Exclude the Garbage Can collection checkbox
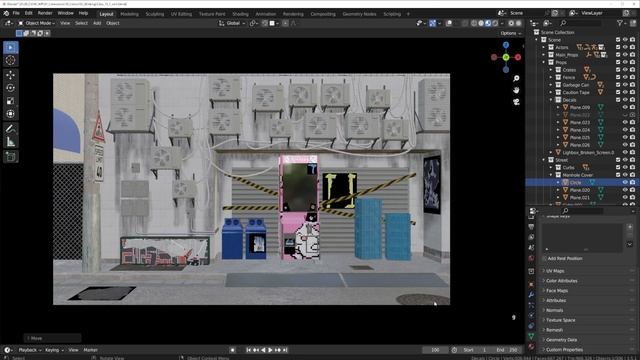This screenshot has width=640, height=360. pyautogui.click(x=618, y=85)
